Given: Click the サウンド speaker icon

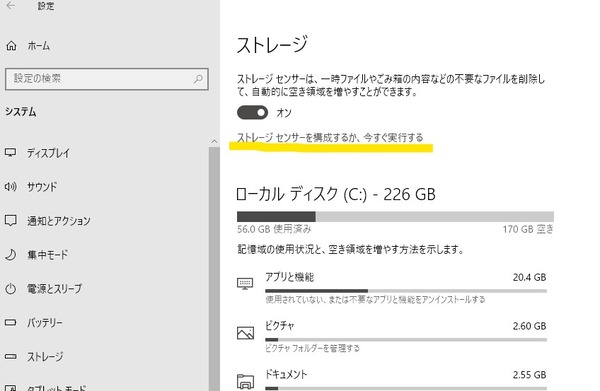Looking at the screenshot, I should (10, 187).
